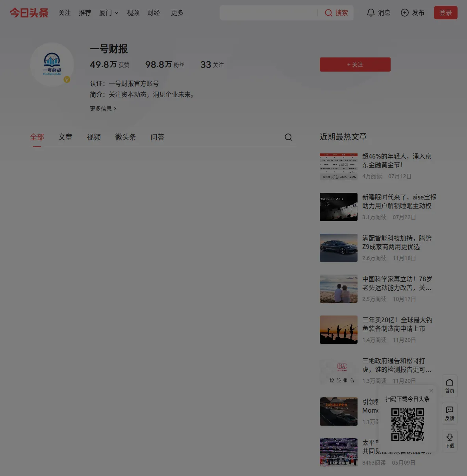Click the thumbnail of the 8463阅读 article
The width and height of the screenshot is (467, 476).
point(339,452)
